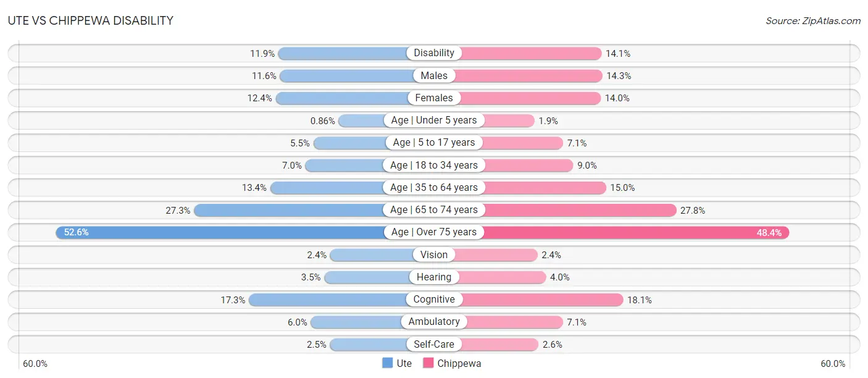Viewport: 868px width, 378px height.
Task: Click the Chippewa pink legend swatch
Action: [428, 363]
